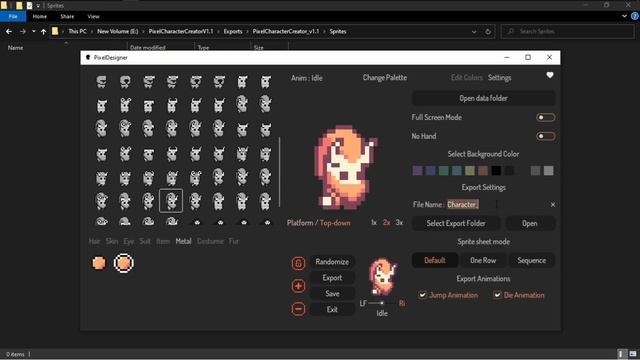
Task: Click the File Name input field
Action: [x=496, y=204]
